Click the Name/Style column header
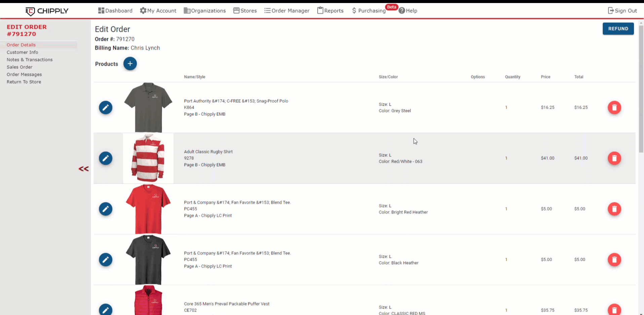644x315 pixels. click(x=195, y=77)
